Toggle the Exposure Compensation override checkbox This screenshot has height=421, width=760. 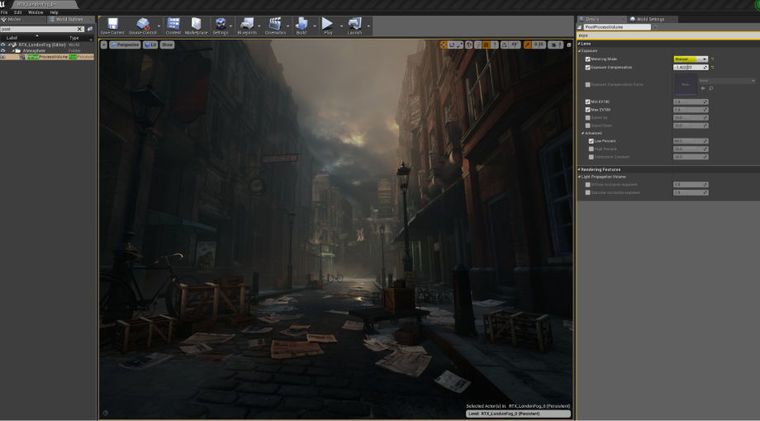coord(588,67)
